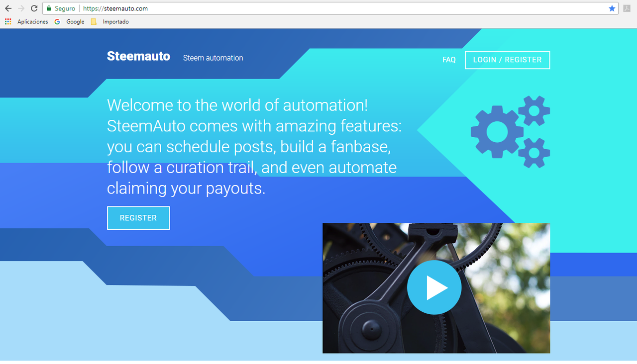Viewport: 637px width, 364px height.
Task: Click the LOGIN / REGISTER button
Action: [x=507, y=60]
